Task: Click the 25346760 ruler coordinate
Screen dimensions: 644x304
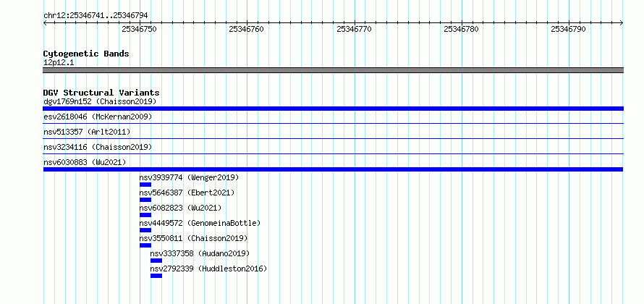Action: [x=247, y=29]
